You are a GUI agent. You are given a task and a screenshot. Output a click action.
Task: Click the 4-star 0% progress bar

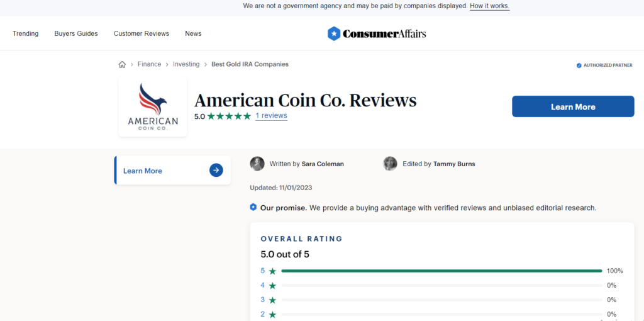(x=441, y=285)
